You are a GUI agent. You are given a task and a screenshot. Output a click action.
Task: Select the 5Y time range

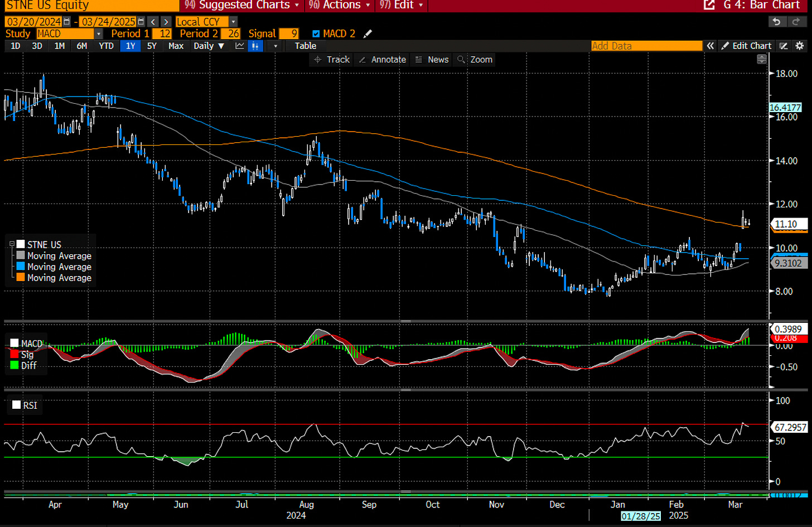coord(152,46)
